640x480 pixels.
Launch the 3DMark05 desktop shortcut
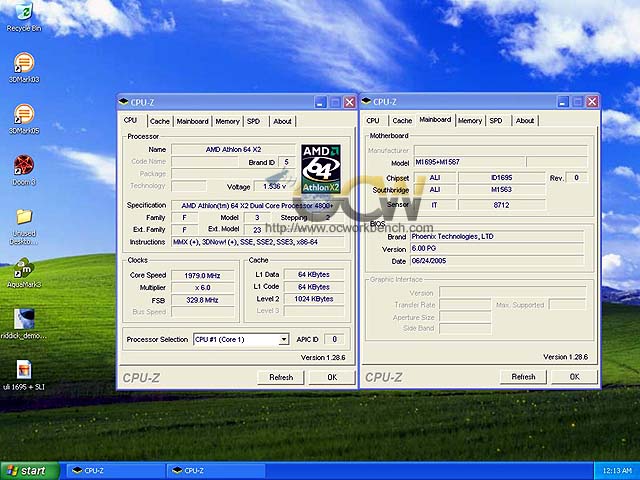24,119
